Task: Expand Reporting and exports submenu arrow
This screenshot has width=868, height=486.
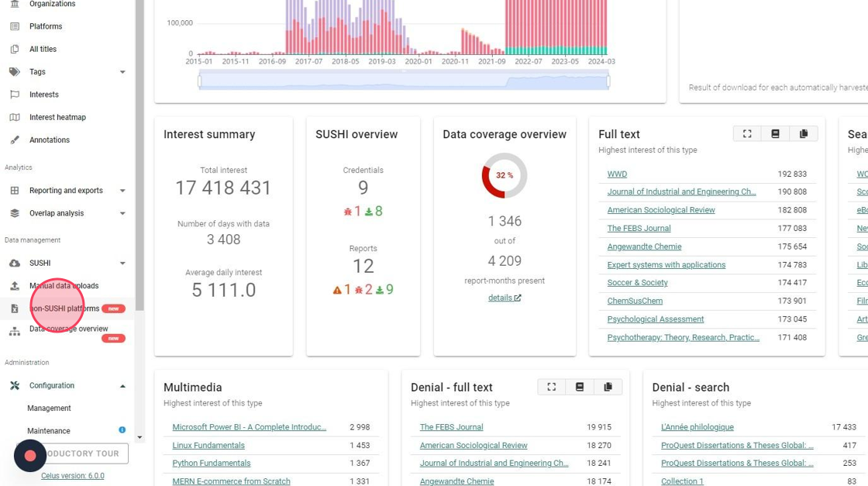Action: click(122, 191)
